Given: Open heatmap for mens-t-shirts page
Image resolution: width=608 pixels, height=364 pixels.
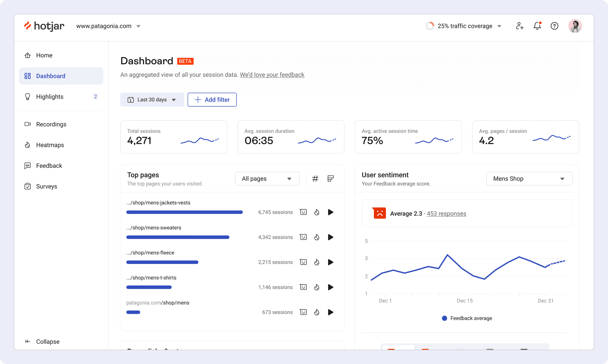Looking at the screenshot, I should [x=317, y=287].
